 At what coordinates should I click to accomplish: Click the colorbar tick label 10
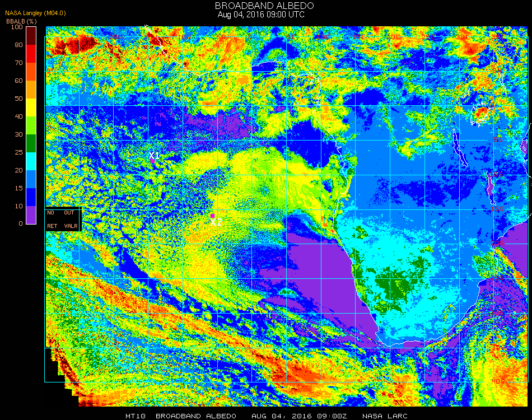[18, 206]
